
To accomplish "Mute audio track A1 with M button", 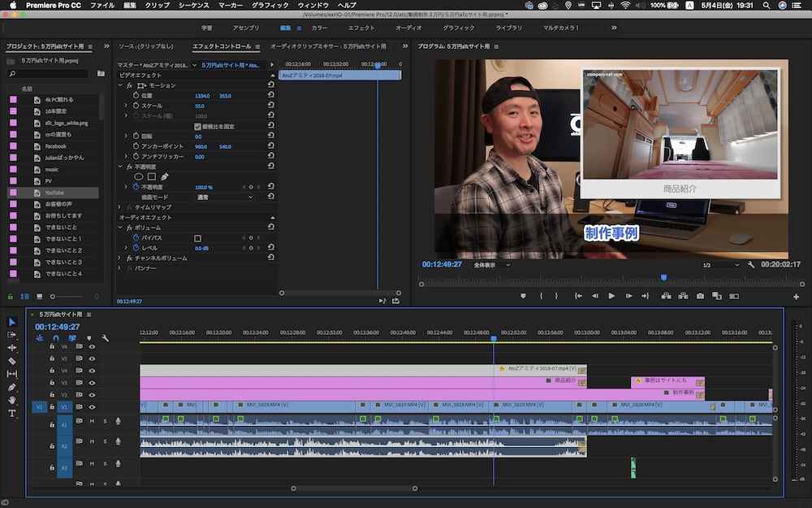I will point(92,420).
